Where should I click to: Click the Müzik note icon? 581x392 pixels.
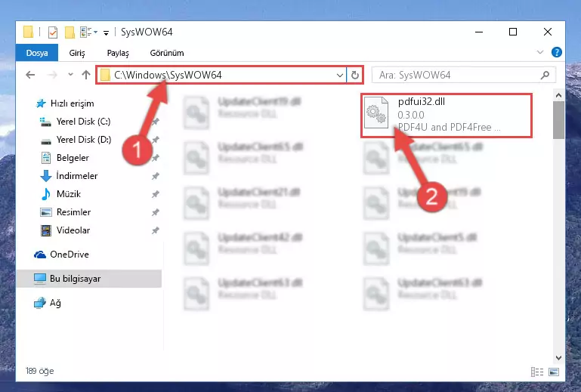click(x=45, y=194)
